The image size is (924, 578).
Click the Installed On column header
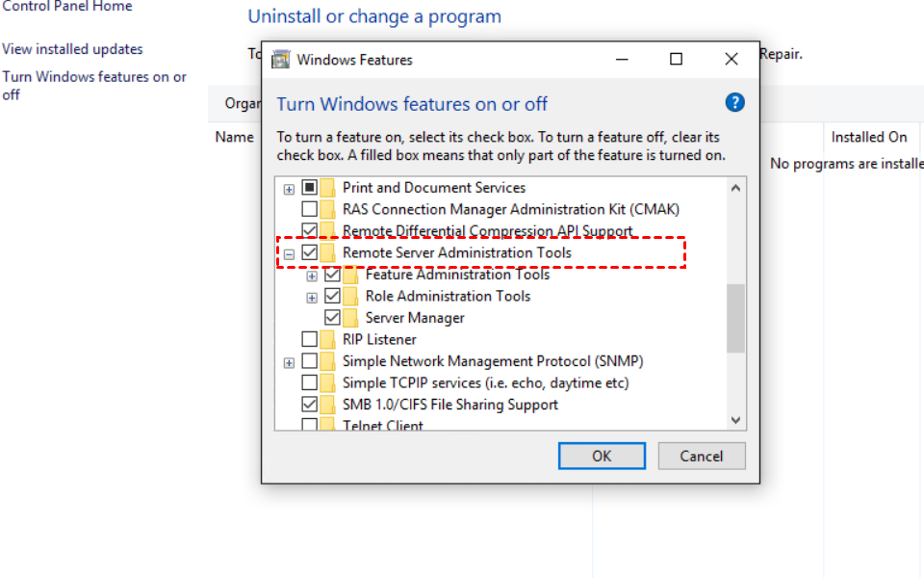coord(869,137)
